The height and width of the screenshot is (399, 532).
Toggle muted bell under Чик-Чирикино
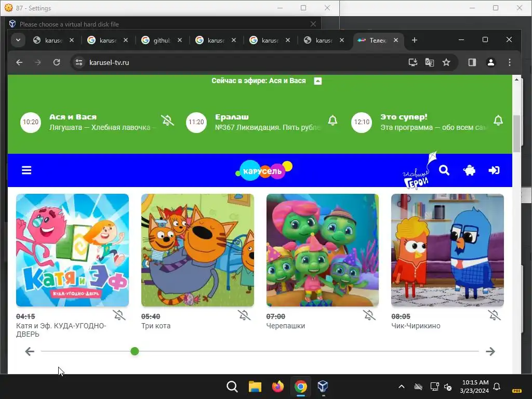point(495,315)
